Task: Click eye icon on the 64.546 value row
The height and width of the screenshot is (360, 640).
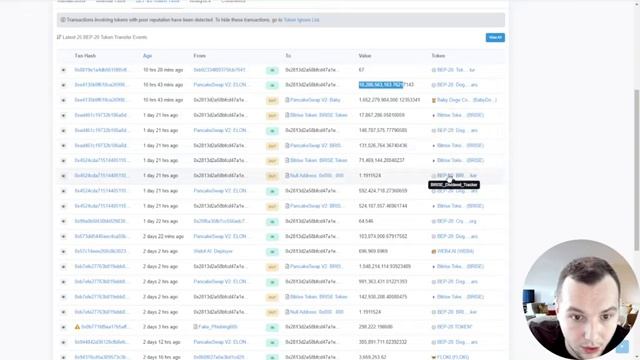Action: click(63, 221)
